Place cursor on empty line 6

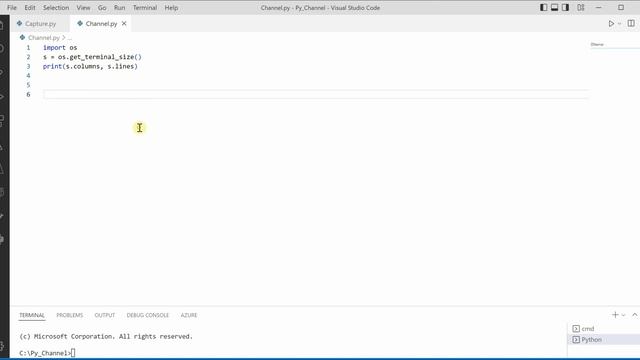pyautogui.click(x=316, y=94)
